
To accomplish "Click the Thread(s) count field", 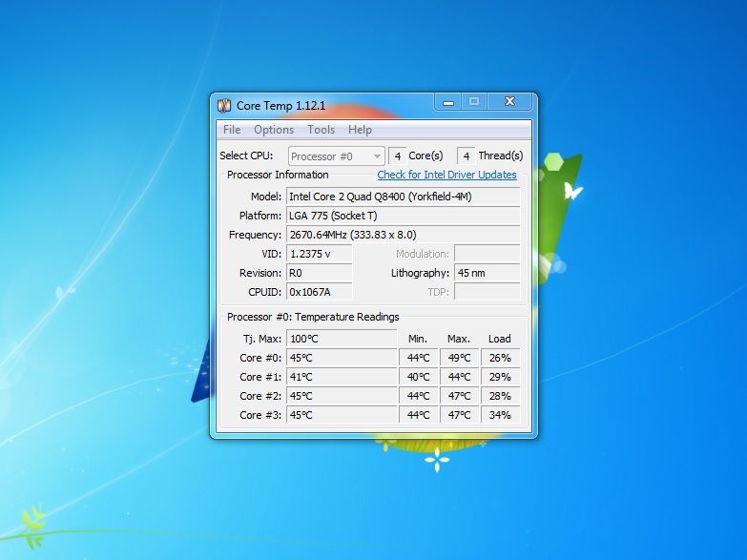I will click(x=466, y=156).
